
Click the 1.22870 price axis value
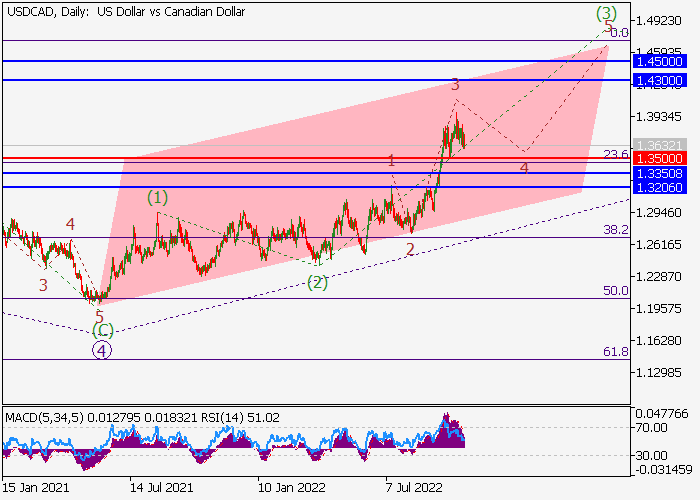click(659, 276)
